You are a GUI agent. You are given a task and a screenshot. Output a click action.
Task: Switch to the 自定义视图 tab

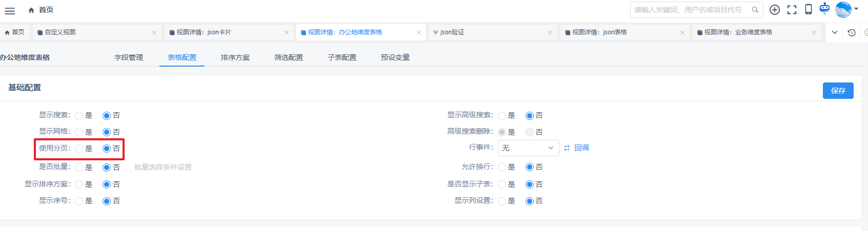pyautogui.click(x=96, y=32)
